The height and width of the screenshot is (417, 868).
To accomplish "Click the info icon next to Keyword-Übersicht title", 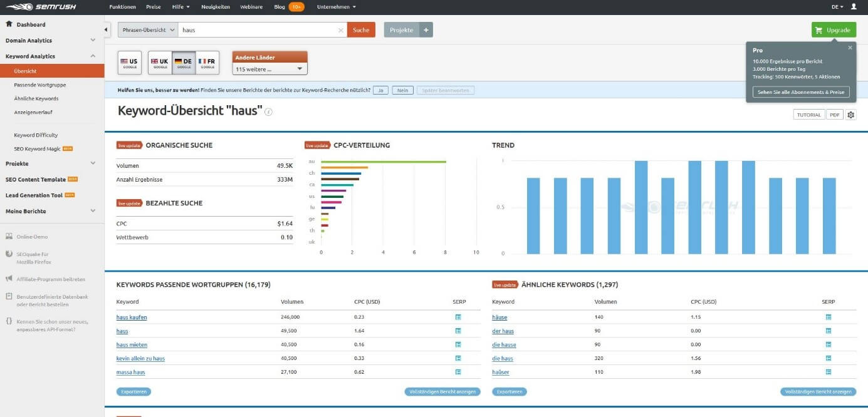I will pos(269,112).
